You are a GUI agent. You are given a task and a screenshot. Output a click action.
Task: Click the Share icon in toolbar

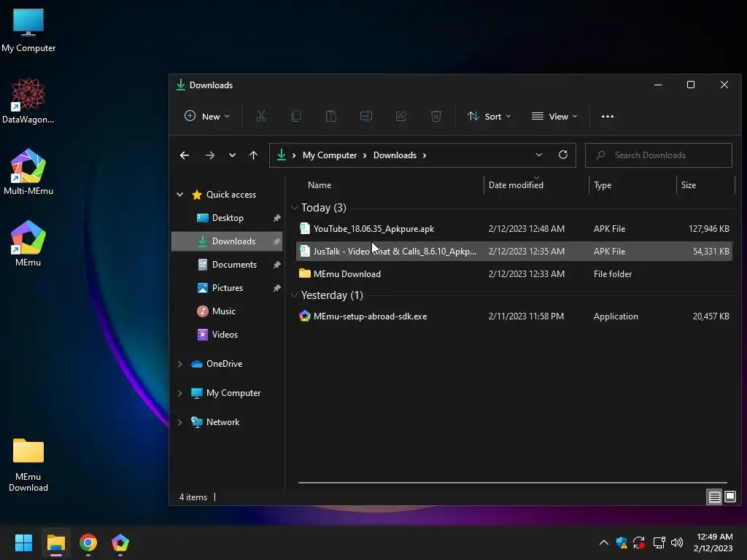[401, 116]
